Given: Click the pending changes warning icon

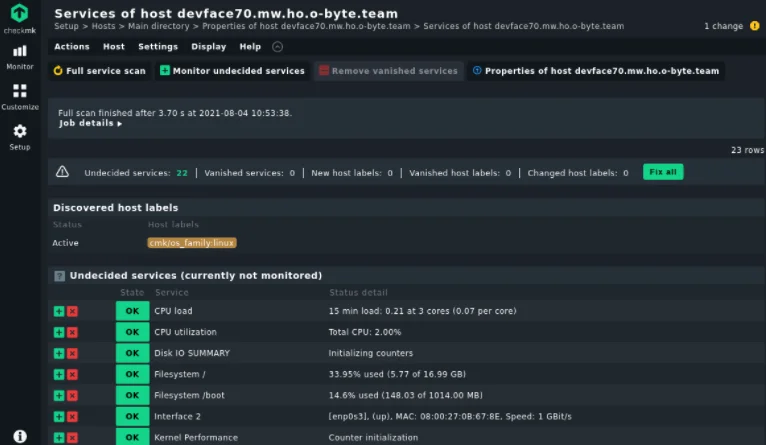Looking at the screenshot, I should (754, 26).
